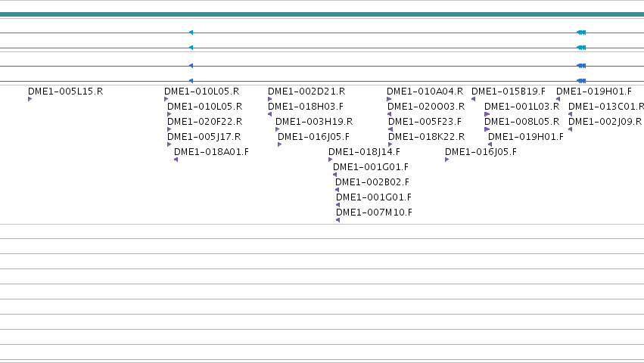Click the reverse arrow marker below DME1-018A01.F
Image resolution: width=644 pixels, height=363 pixels.
[176, 160]
